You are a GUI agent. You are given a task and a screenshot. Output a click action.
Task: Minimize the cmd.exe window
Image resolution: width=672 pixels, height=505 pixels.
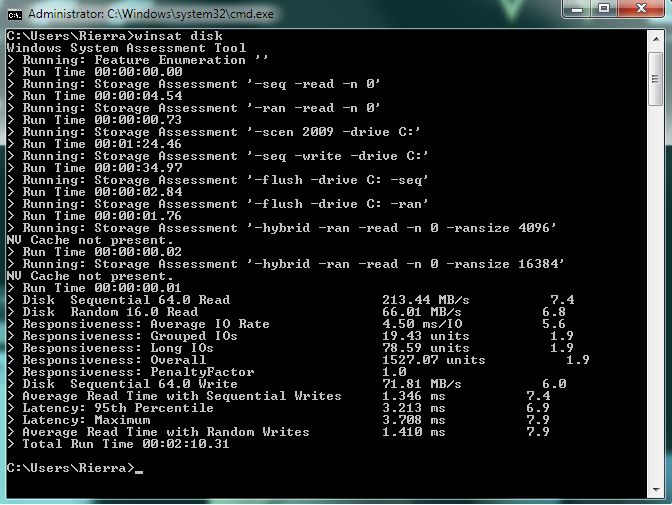(x=577, y=9)
